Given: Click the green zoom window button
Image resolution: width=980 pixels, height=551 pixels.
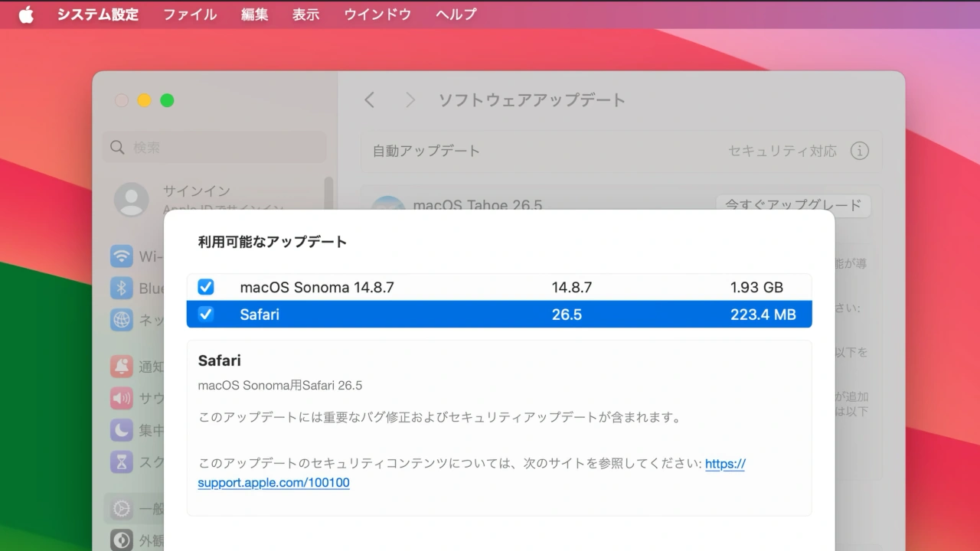Looking at the screenshot, I should click(x=167, y=100).
